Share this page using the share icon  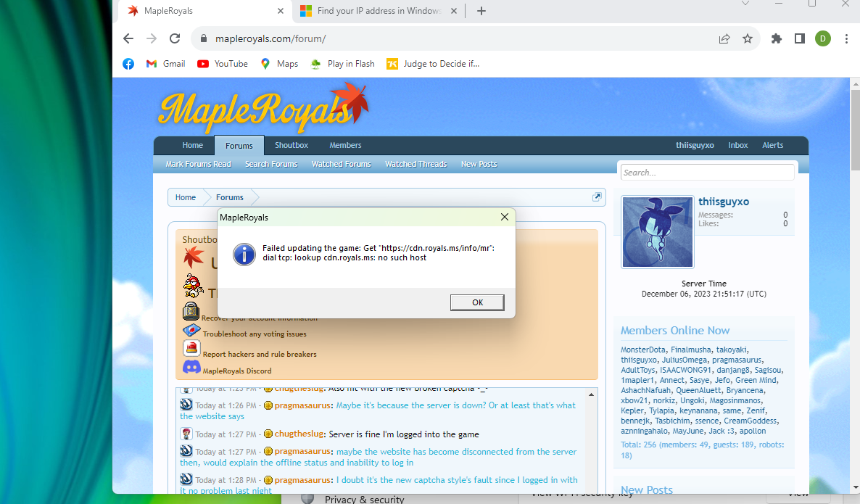click(724, 38)
